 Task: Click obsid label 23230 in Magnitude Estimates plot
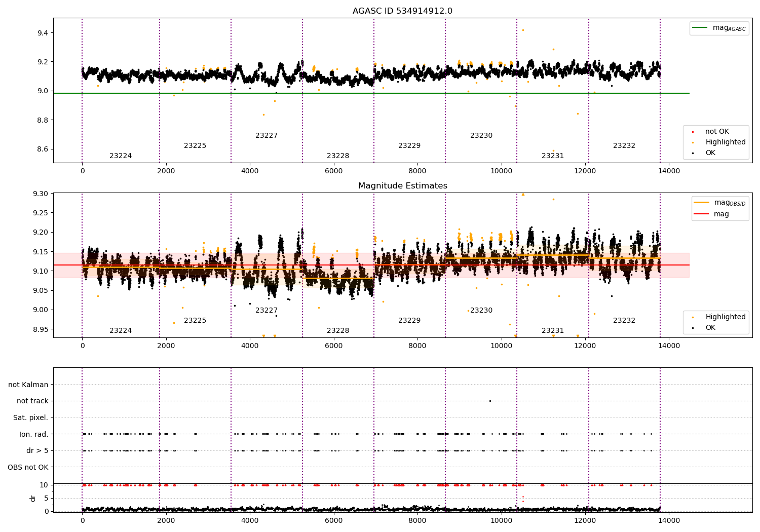click(481, 311)
